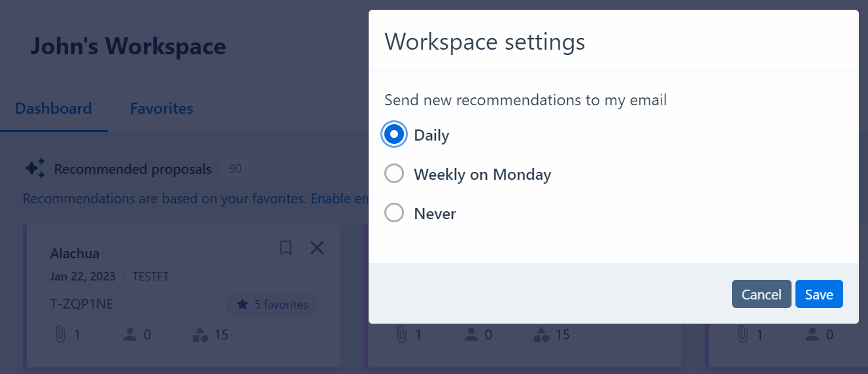Cancel the Workspace settings dialog
Screen dimensions: 868x374
click(x=761, y=294)
